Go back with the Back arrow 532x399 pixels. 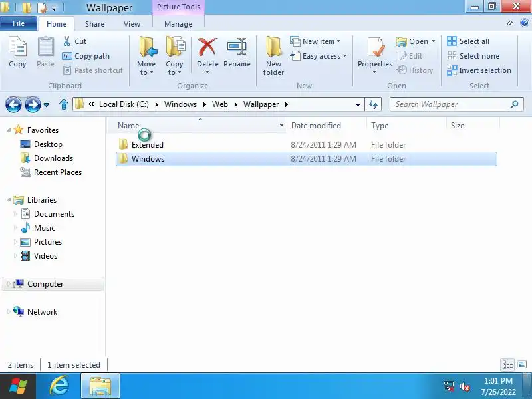(13, 104)
